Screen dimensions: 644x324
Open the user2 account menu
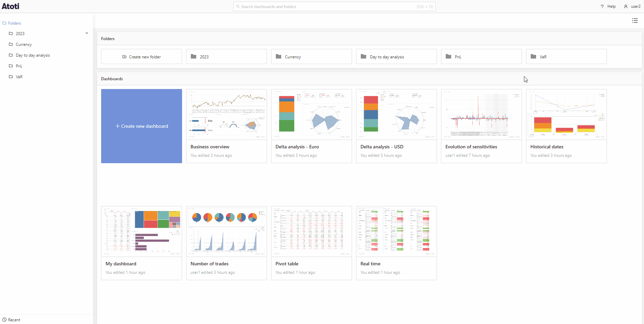(632, 6)
